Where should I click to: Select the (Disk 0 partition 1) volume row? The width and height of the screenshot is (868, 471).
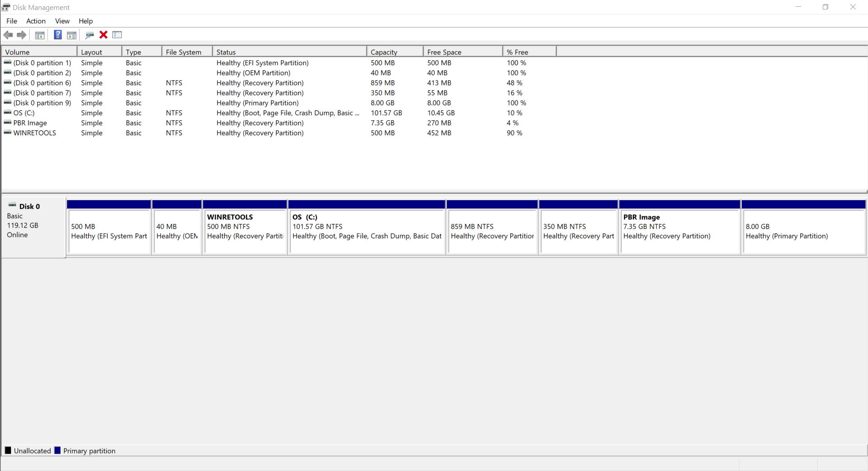coord(279,63)
